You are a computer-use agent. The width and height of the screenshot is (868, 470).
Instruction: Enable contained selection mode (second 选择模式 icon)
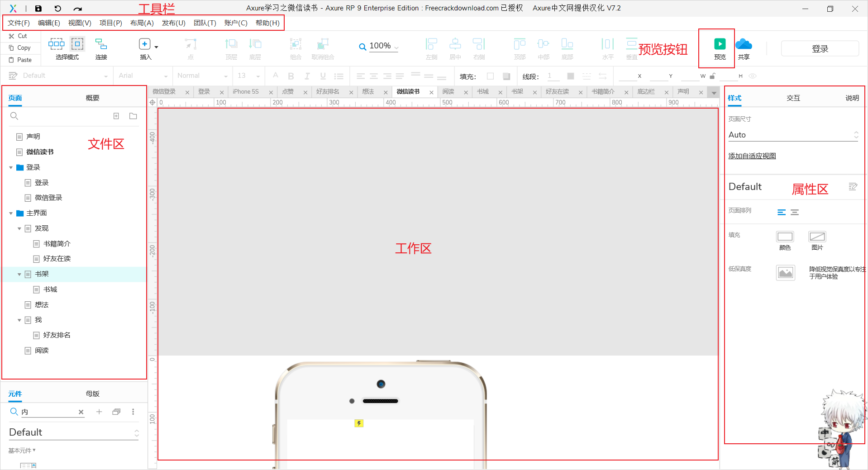click(x=77, y=44)
